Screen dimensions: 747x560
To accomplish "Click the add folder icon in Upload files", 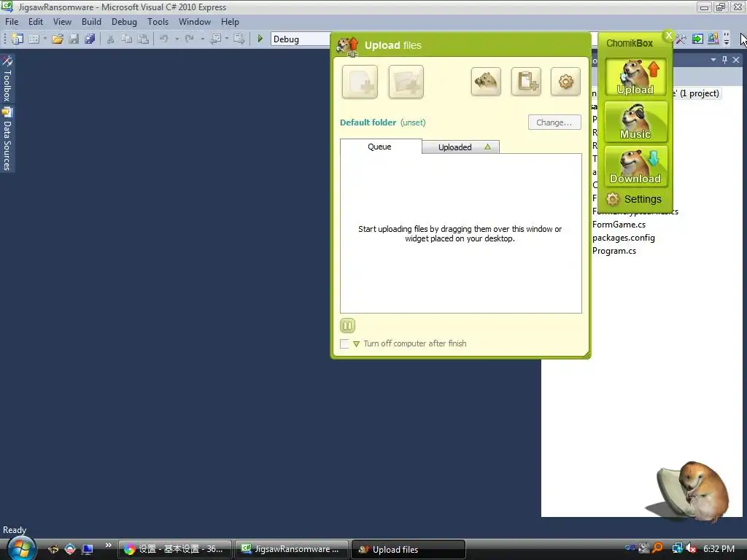I will point(406,82).
